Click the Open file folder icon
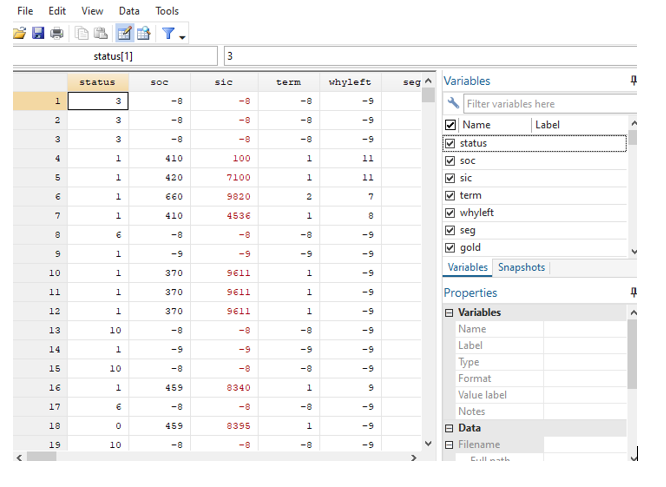666x487 pixels. tap(20, 33)
